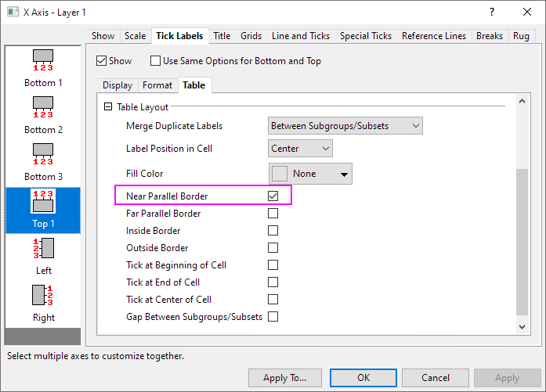Open the Title tab
The width and height of the screenshot is (546, 392).
222,36
